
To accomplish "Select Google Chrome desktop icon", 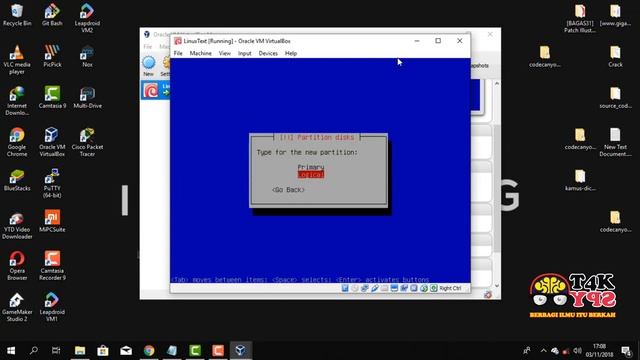I will click(17, 142).
